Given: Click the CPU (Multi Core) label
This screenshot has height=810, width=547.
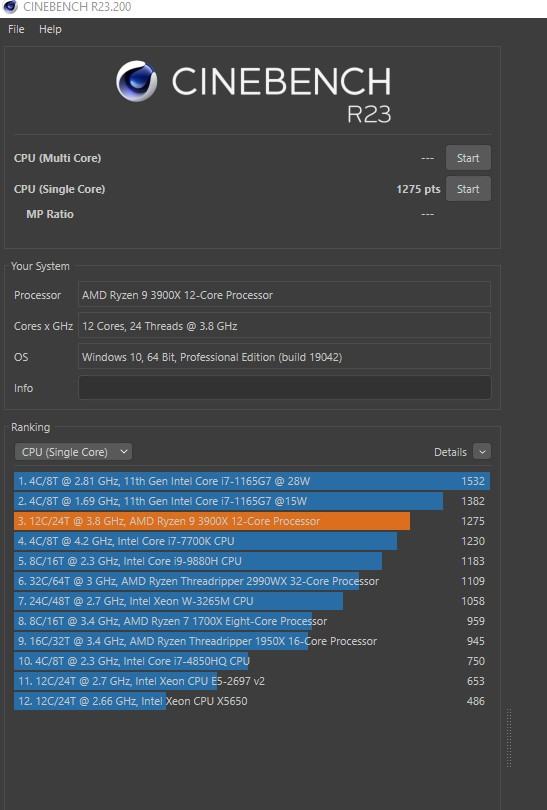Looking at the screenshot, I should pos(57,158).
